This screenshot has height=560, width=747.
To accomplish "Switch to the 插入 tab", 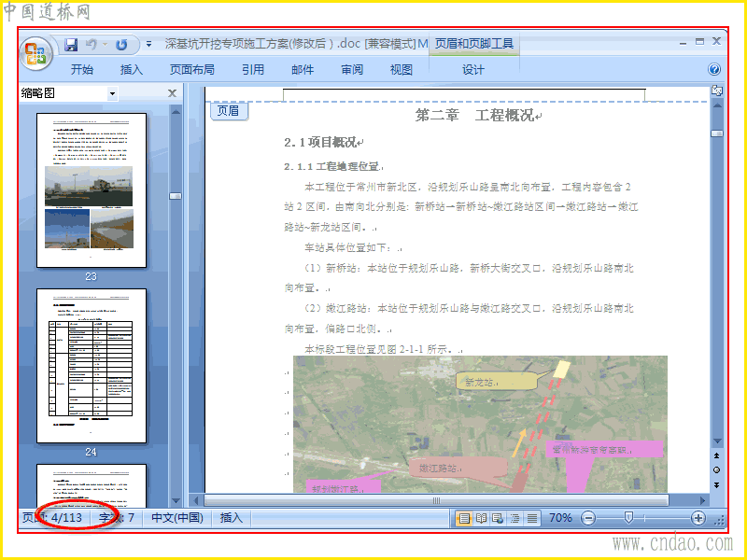I will [131, 69].
